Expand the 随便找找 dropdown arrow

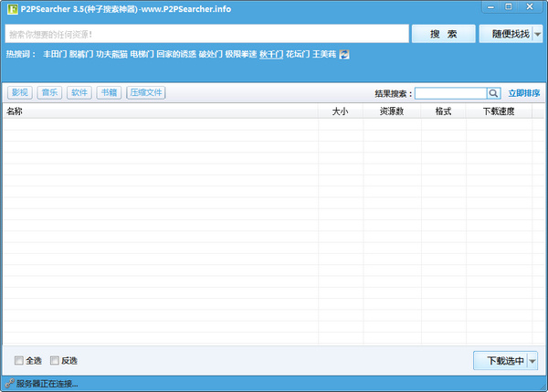point(537,34)
